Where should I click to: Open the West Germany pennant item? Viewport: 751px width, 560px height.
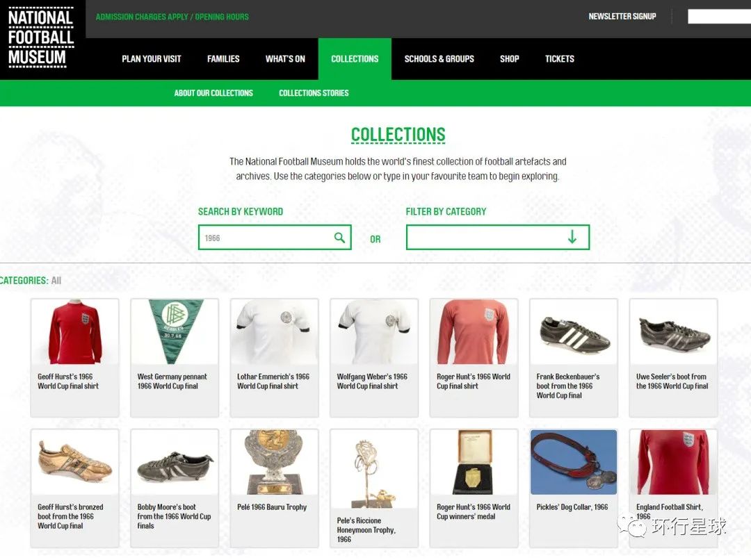pos(175,358)
